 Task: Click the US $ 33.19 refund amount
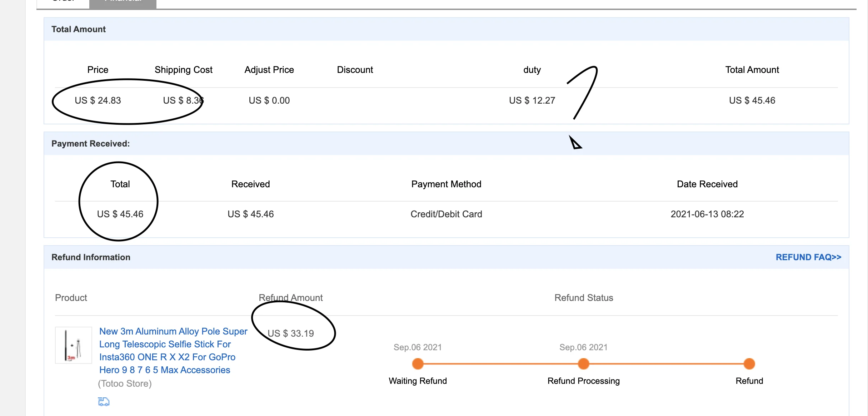[291, 333]
